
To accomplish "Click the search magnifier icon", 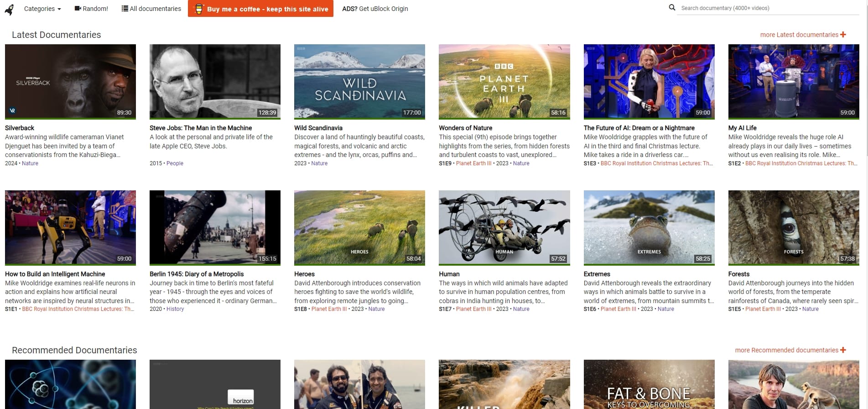I will (672, 8).
